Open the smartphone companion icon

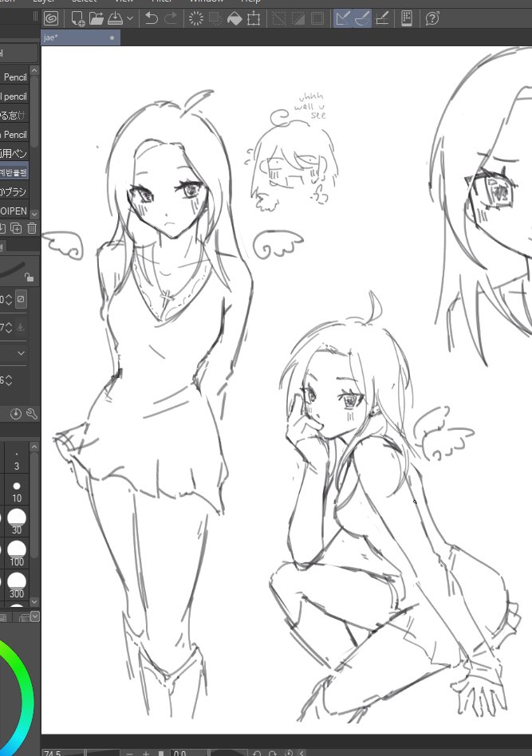point(407,19)
